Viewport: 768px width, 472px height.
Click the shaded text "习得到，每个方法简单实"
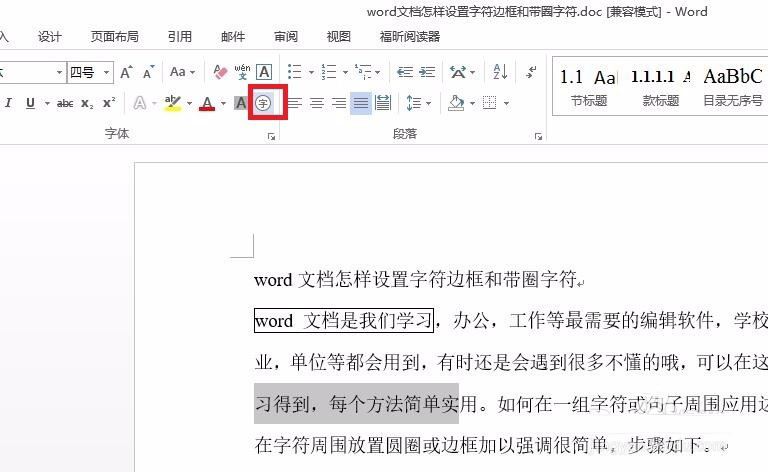coord(356,404)
